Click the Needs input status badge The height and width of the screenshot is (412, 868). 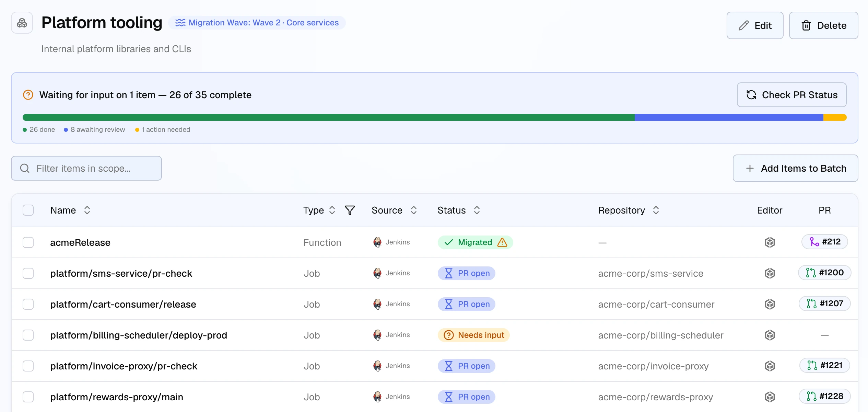(x=474, y=335)
